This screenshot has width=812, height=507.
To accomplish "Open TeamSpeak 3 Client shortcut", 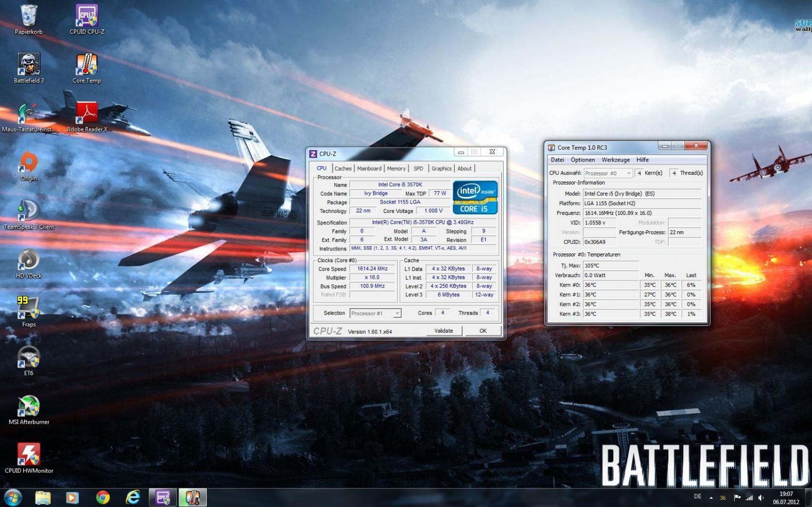I will (x=29, y=214).
